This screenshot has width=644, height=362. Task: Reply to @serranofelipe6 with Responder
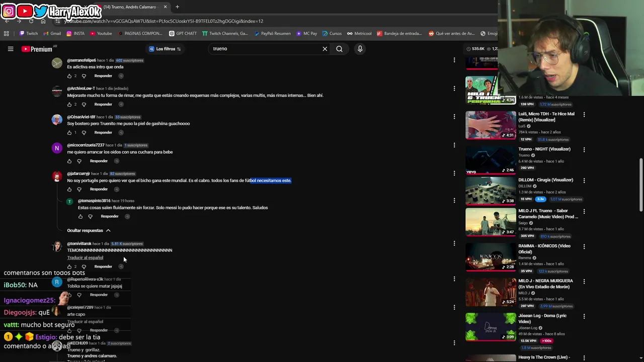(x=103, y=76)
